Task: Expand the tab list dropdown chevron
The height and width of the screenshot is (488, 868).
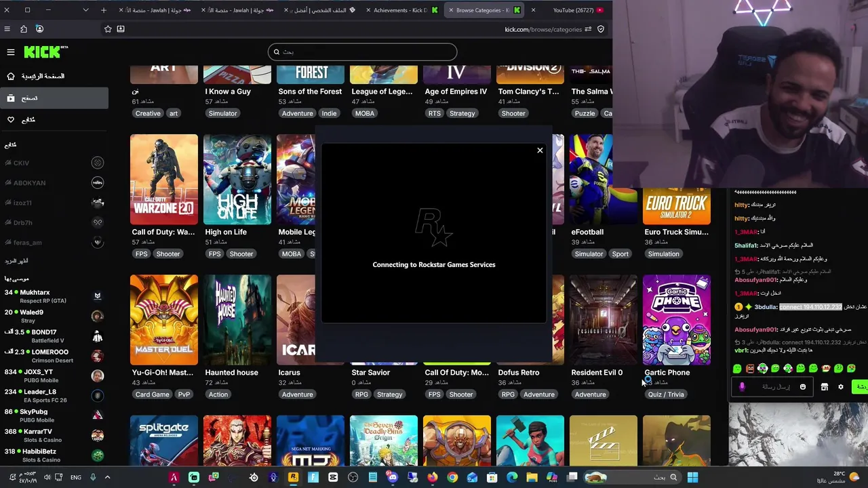Action: pyautogui.click(x=85, y=10)
